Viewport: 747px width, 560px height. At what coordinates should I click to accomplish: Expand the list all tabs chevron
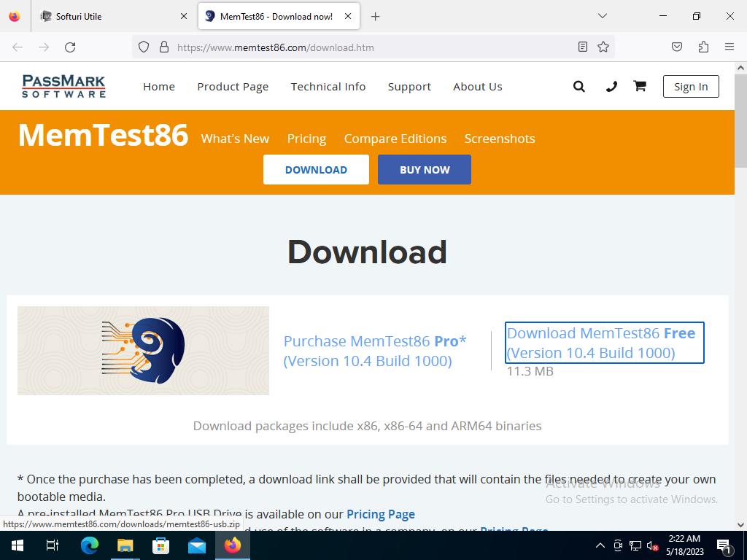602,16
